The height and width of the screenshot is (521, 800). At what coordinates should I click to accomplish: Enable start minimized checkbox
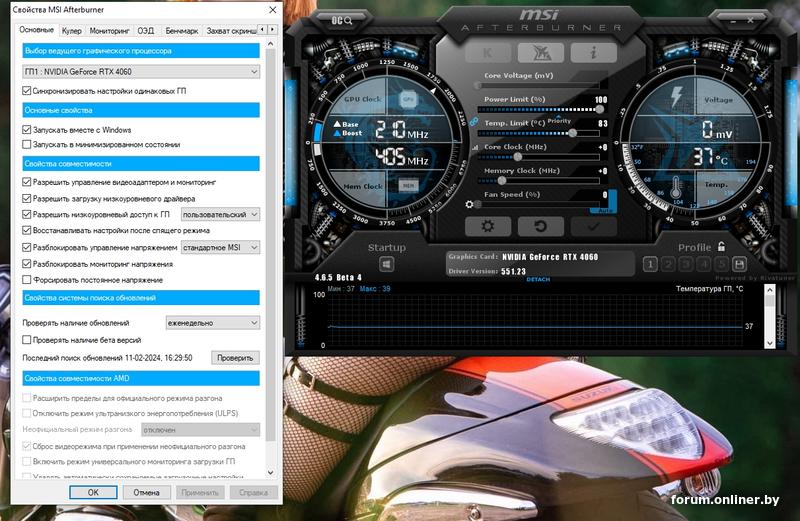coord(27,144)
